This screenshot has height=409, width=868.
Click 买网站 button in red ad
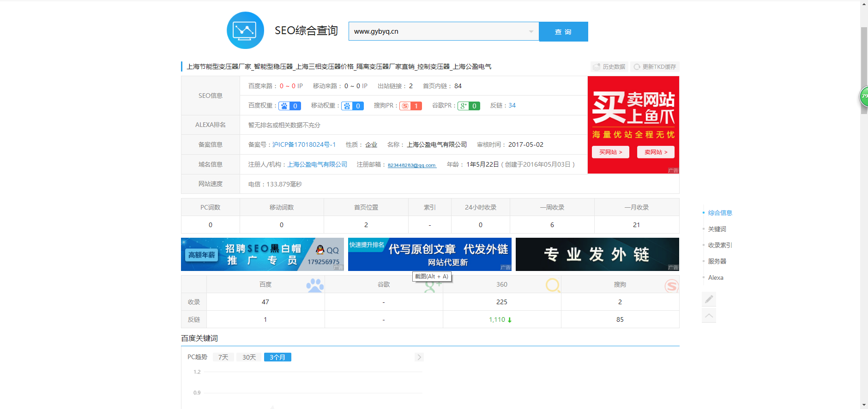(x=610, y=152)
